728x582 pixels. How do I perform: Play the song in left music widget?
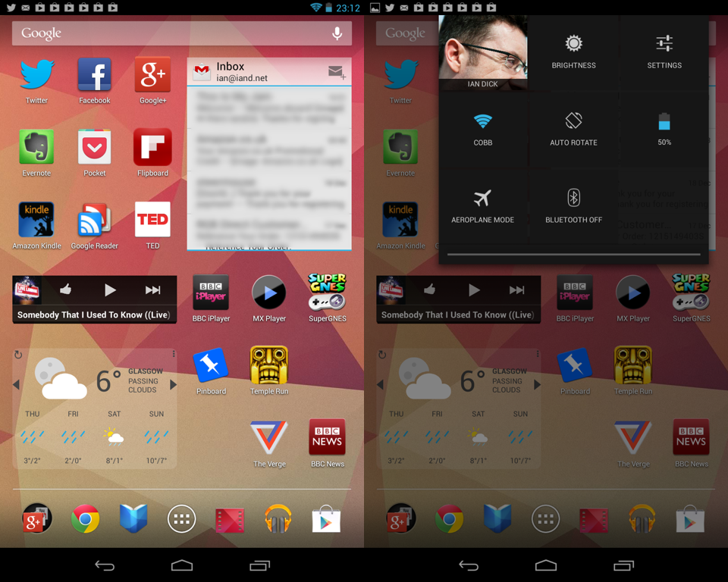coord(109,290)
